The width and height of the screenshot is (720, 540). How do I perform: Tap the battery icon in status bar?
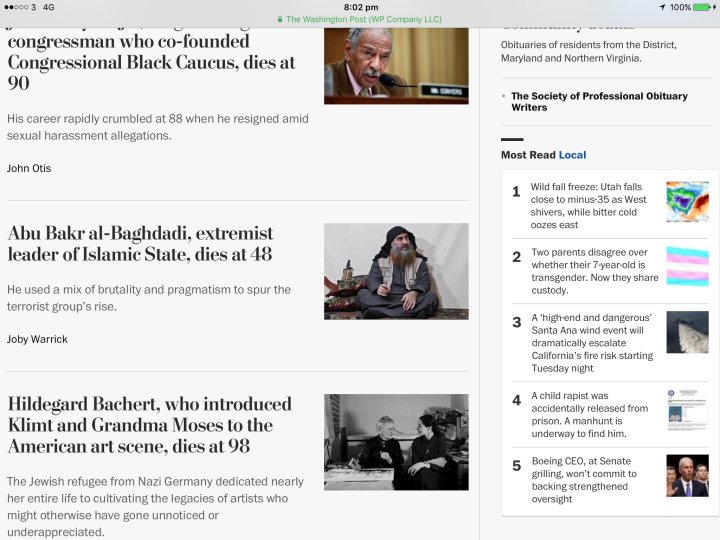704,7
